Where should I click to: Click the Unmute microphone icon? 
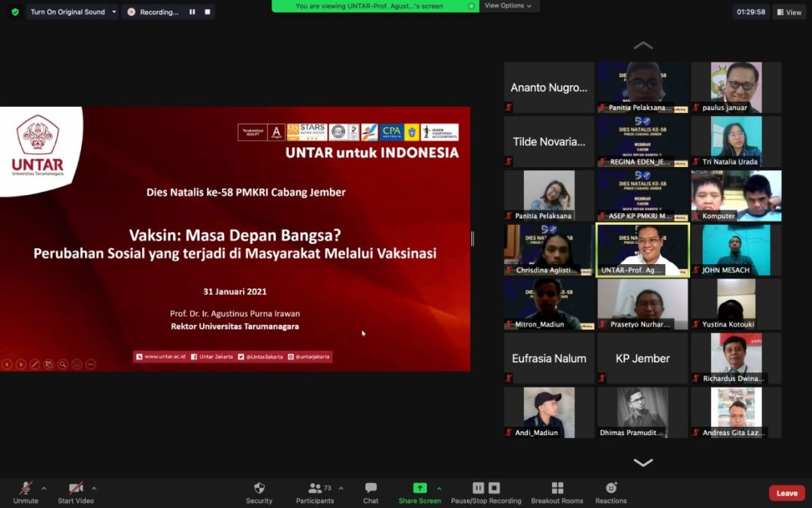pyautogui.click(x=26, y=488)
